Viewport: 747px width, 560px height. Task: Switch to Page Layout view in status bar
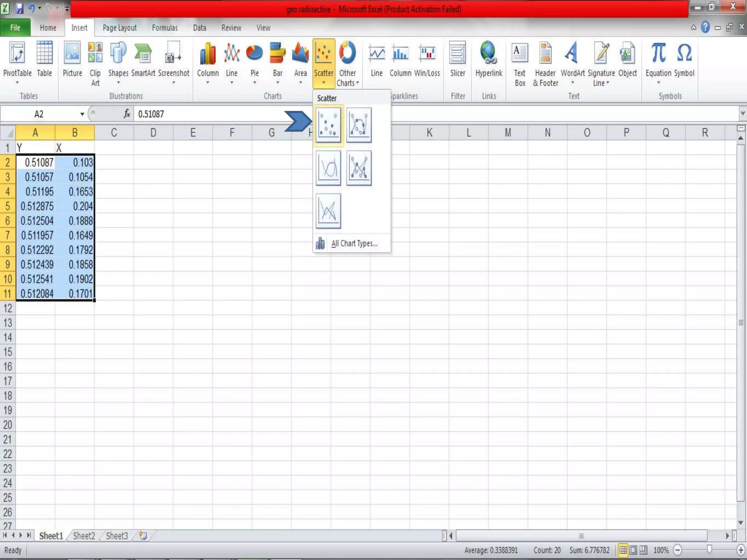633,550
